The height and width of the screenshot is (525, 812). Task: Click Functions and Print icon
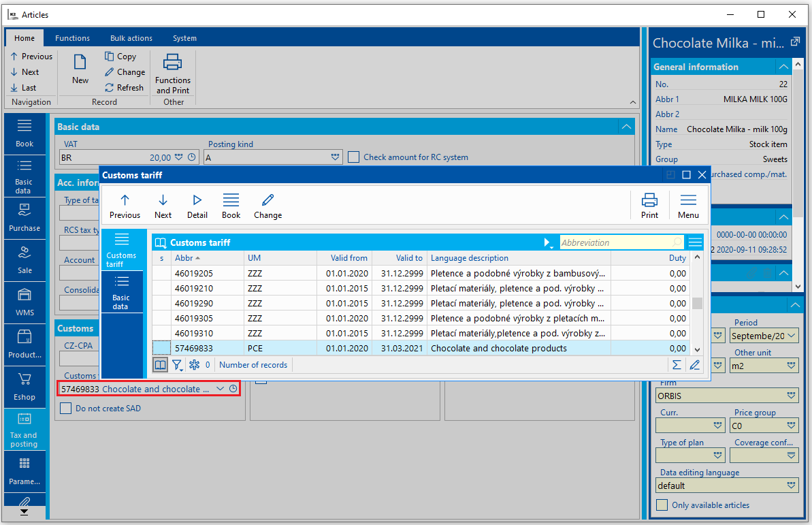[172, 74]
